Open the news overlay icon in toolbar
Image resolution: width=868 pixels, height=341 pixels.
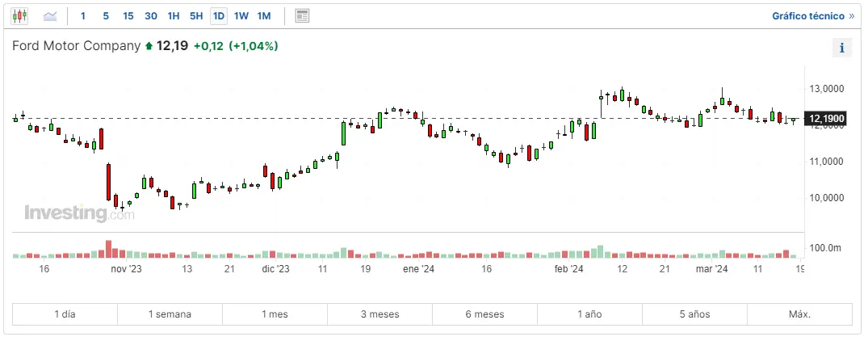302,15
